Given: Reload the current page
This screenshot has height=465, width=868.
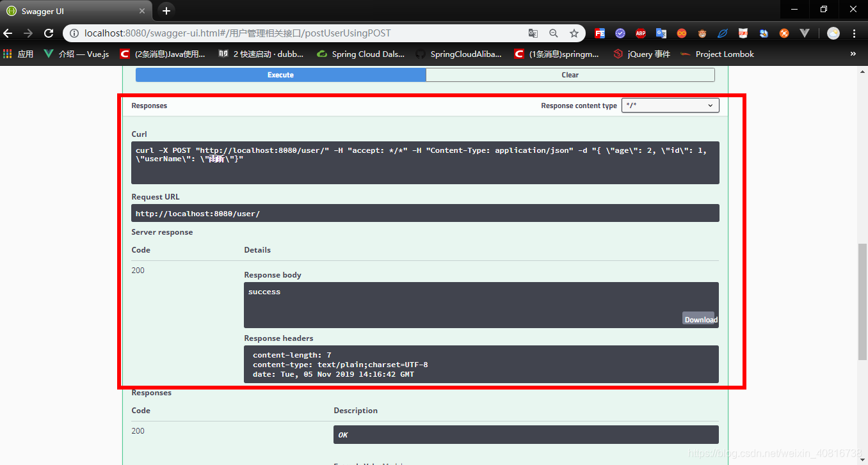Looking at the screenshot, I should coord(49,33).
